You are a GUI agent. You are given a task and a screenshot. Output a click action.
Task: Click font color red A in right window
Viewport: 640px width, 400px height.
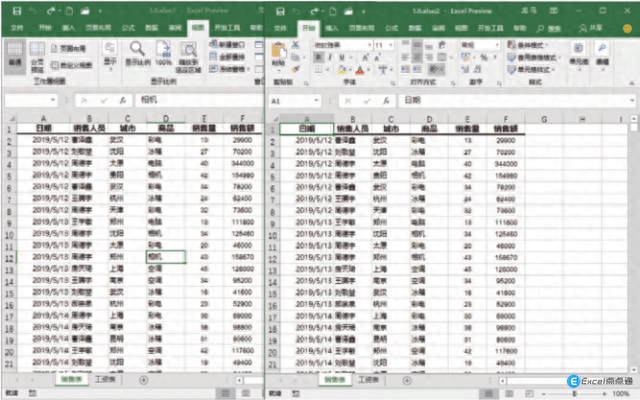click(x=360, y=70)
